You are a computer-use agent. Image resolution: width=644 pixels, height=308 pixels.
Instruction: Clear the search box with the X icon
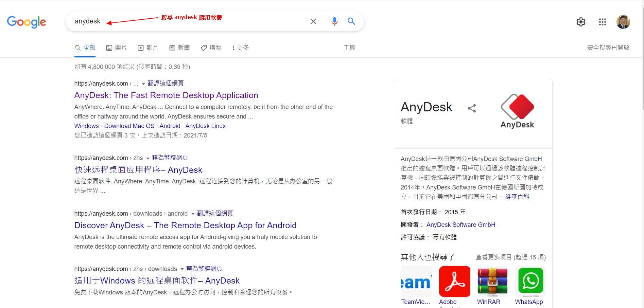(313, 21)
